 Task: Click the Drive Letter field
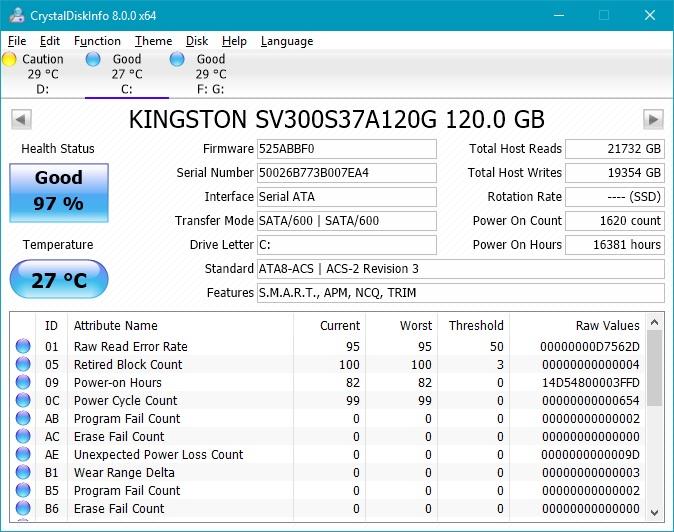347,245
